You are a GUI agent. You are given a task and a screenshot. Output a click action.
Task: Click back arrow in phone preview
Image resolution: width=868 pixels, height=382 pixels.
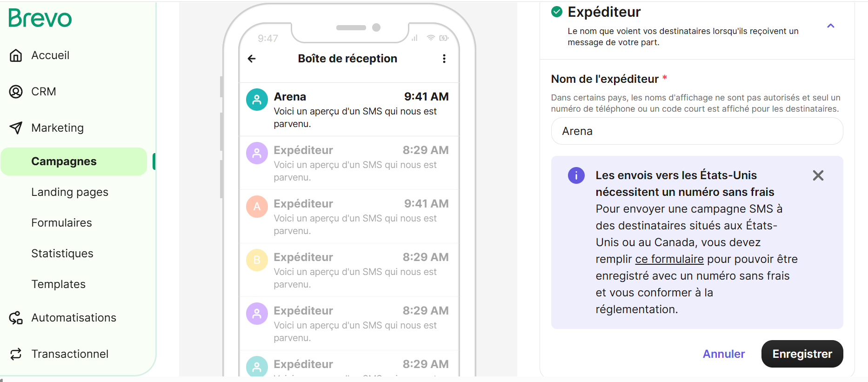[x=252, y=59]
